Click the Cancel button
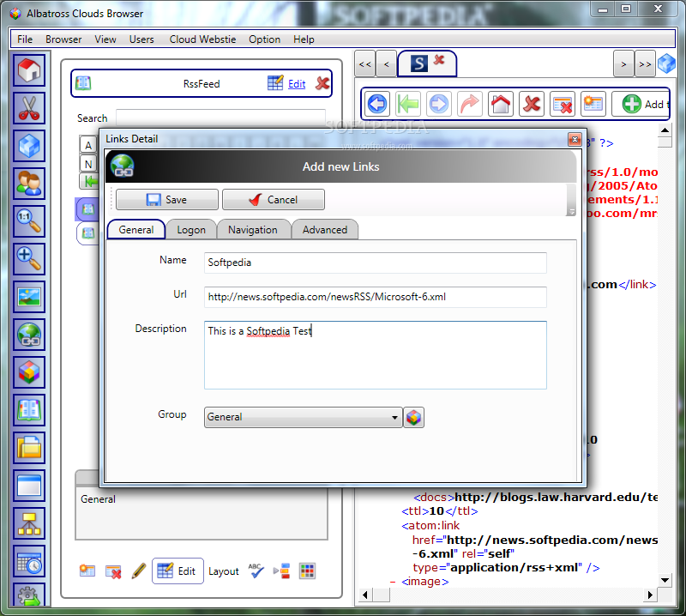686x616 pixels. point(274,200)
